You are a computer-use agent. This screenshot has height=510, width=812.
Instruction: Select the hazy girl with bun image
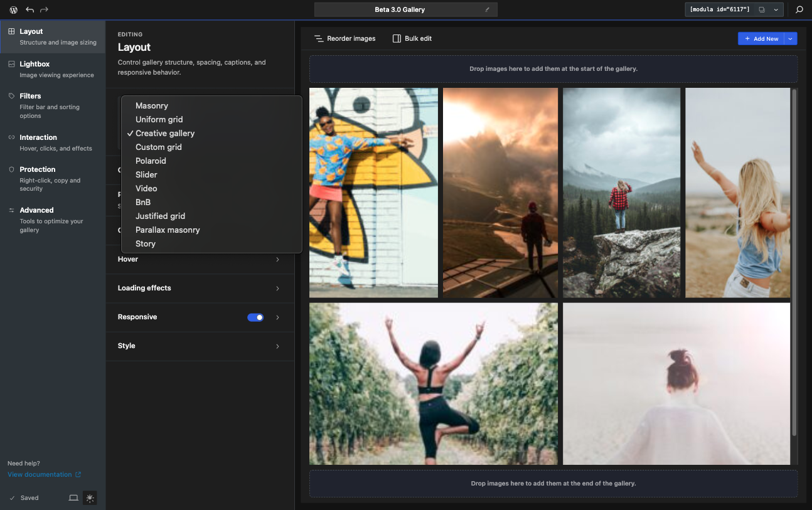[x=676, y=384]
